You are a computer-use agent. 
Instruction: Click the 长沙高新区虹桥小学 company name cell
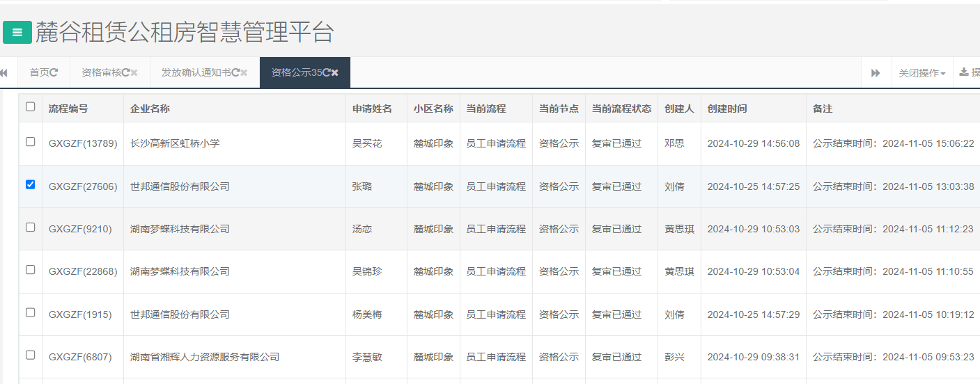(x=175, y=143)
